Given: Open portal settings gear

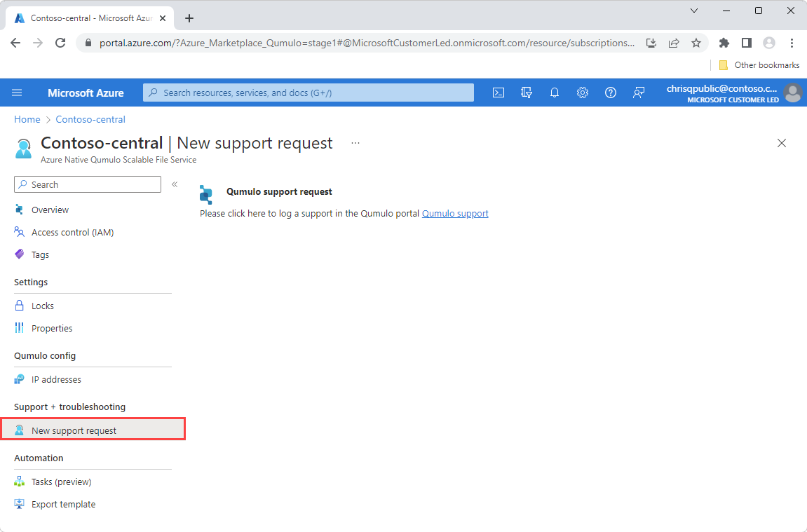Looking at the screenshot, I should click(582, 93).
